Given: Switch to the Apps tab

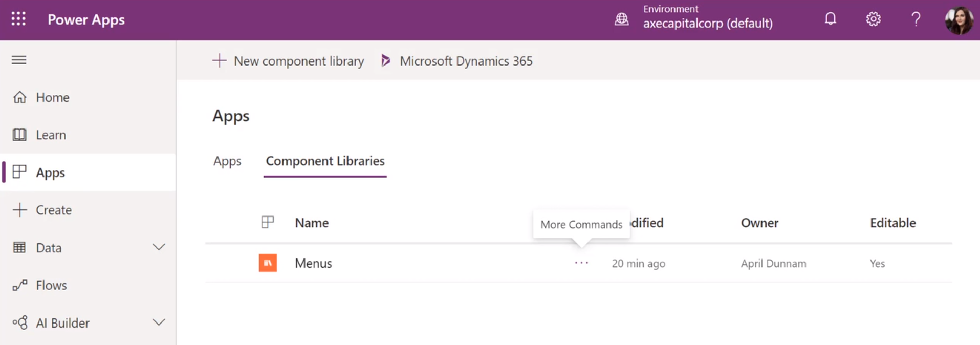Looking at the screenshot, I should [x=227, y=161].
